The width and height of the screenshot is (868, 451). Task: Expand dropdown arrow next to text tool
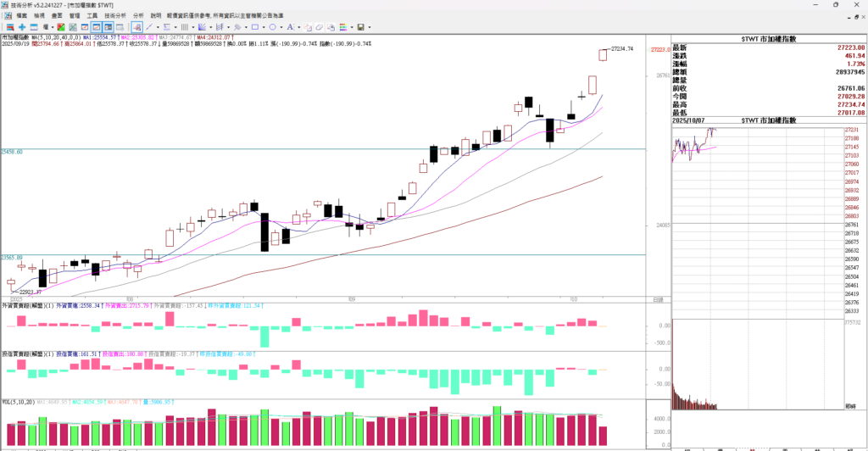click(x=298, y=27)
